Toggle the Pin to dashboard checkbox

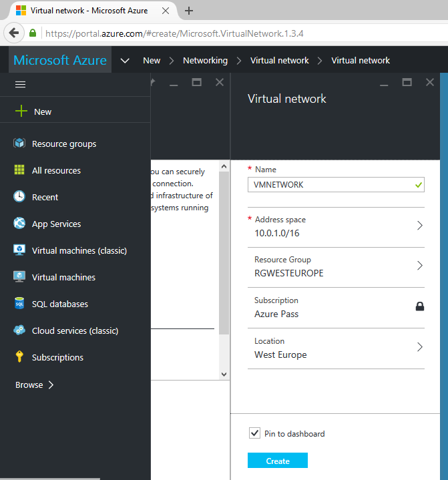coord(254,433)
